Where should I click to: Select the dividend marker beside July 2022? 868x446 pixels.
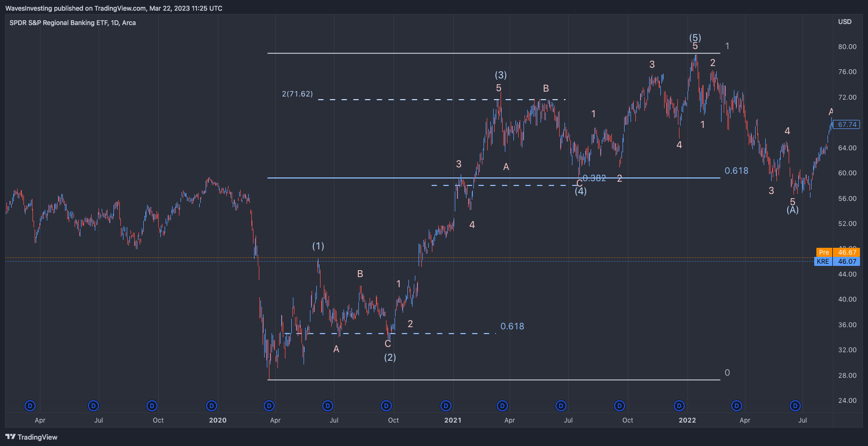click(x=796, y=406)
